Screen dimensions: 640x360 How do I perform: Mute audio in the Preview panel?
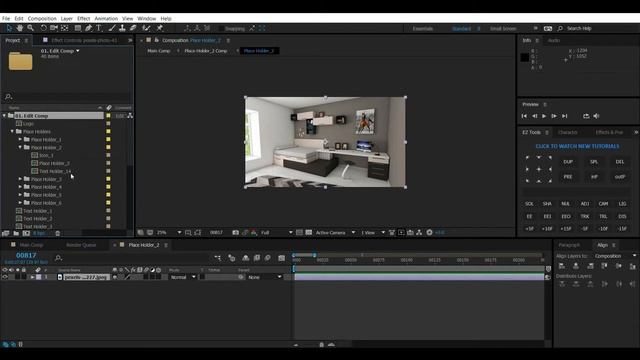[x=596, y=116]
